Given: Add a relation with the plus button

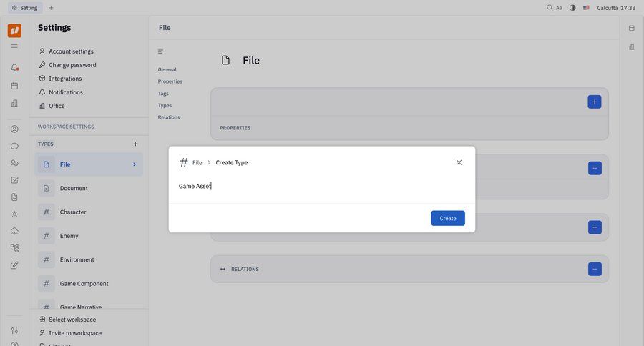Looking at the screenshot, I should (x=594, y=269).
